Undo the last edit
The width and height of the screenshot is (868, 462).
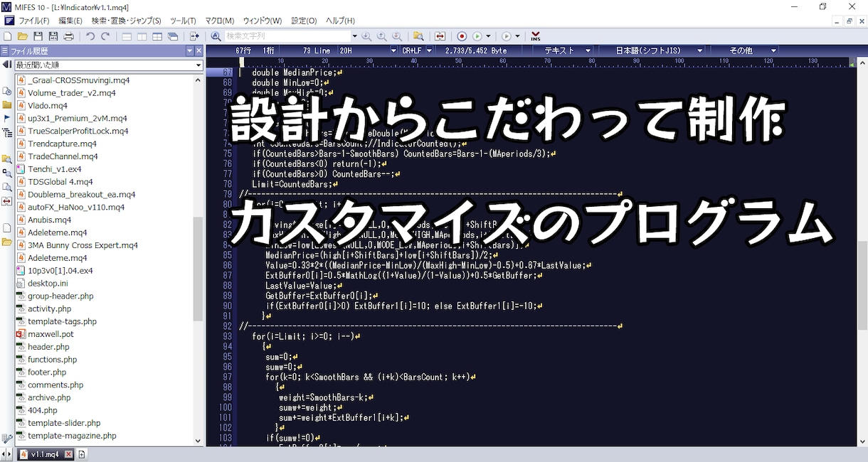(90, 36)
